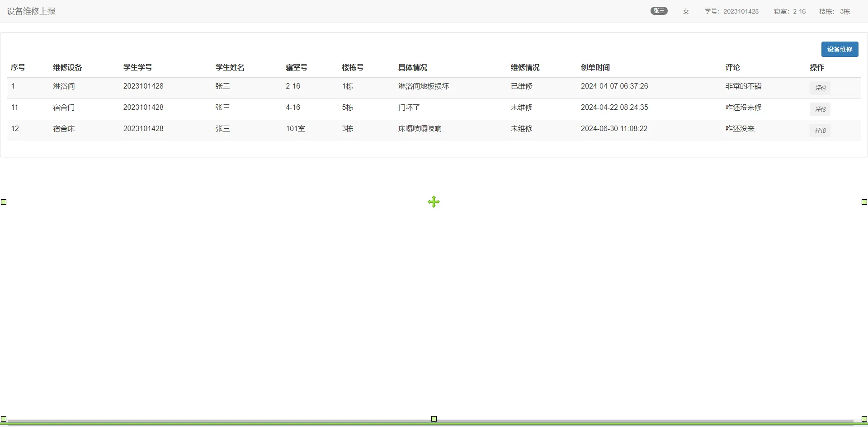Click serial number 11 cell
The image size is (868, 427).
tap(14, 107)
